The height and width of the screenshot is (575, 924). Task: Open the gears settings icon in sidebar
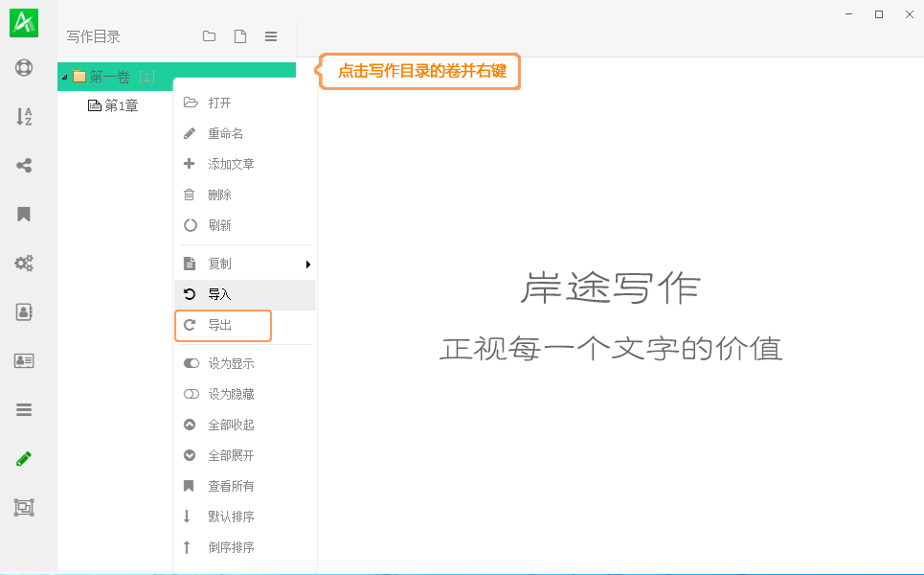[x=24, y=263]
